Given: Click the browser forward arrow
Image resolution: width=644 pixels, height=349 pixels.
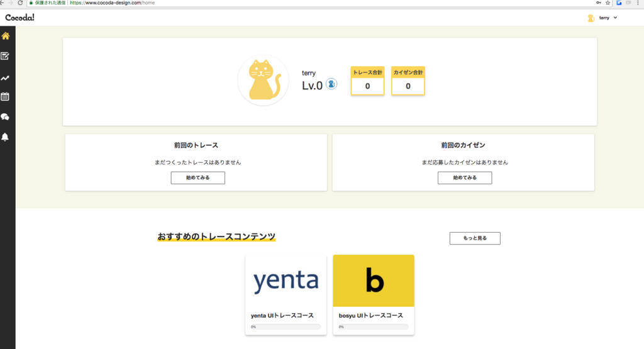Looking at the screenshot, I should [x=11, y=3].
